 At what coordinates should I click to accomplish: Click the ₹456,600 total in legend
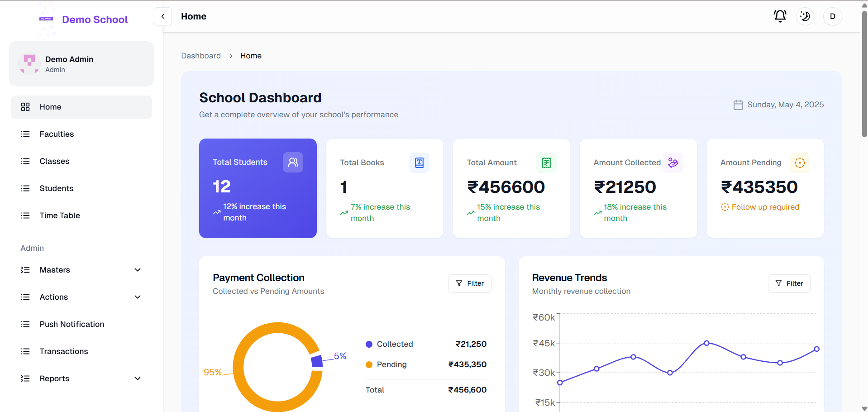[x=467, y=390]
